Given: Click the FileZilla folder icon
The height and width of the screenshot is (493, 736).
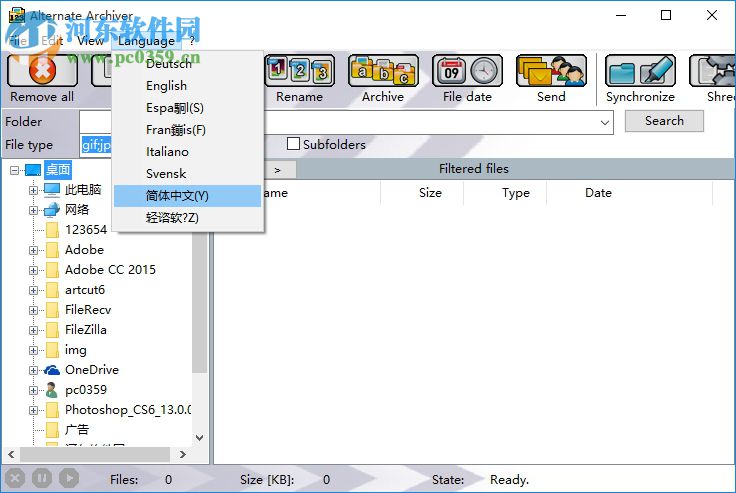Looking at the screenshot, I should (x=52, y=330).
